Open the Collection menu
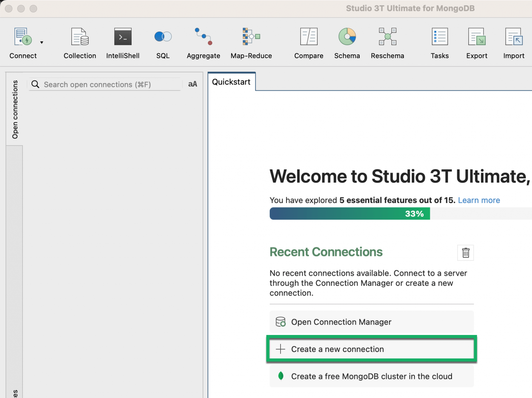Viewport: 532px width, 398px height. tap(80, 42)
